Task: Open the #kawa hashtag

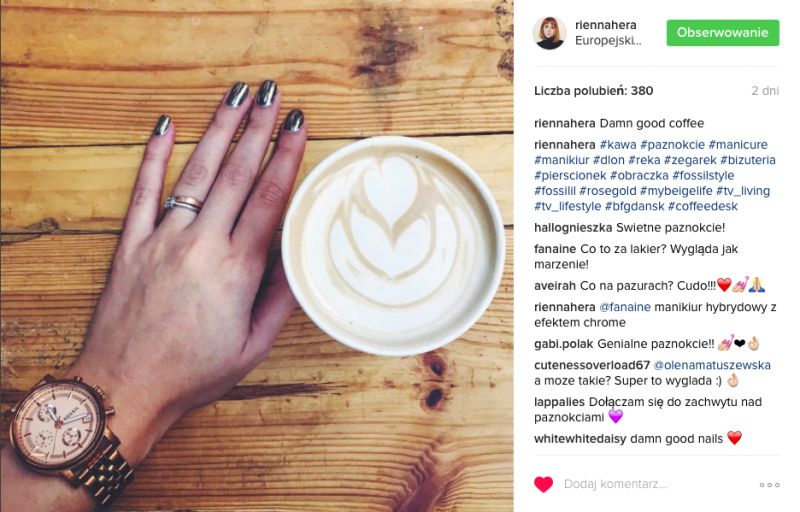Action: [x=618, y=145]
